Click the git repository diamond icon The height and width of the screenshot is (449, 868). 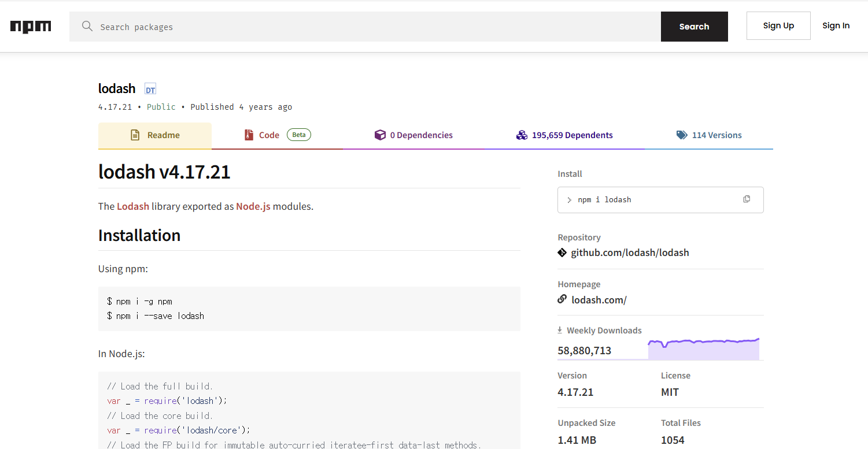tap(562, 253)
